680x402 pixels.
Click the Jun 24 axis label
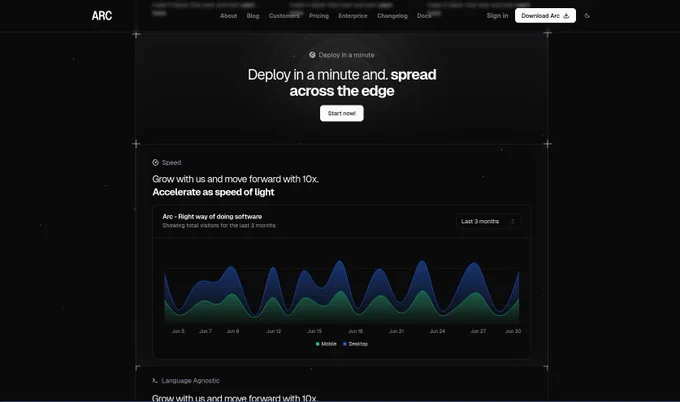pyautogui.click(x=437, y=331)
